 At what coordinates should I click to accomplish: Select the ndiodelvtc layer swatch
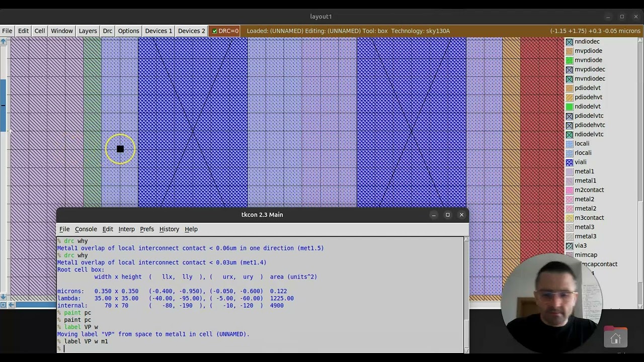pyautogui.click(x=570, y=135)
